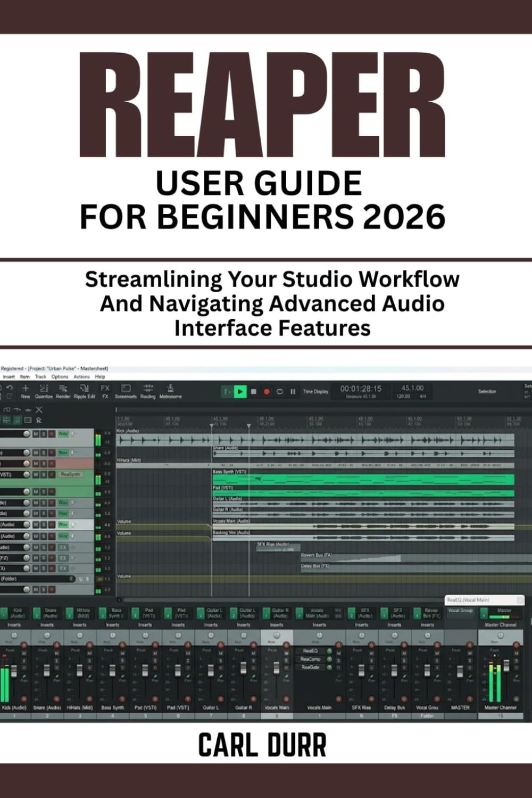The height and width of the screenshot is (798, 532).
Task: Adjust the Guitar R mixer fader
Action: click(243, 668)
